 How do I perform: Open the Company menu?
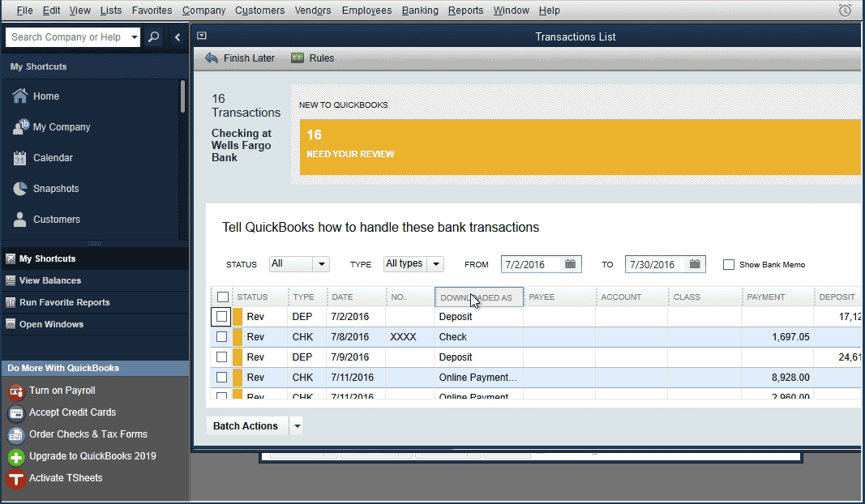[x=203, y=11]
